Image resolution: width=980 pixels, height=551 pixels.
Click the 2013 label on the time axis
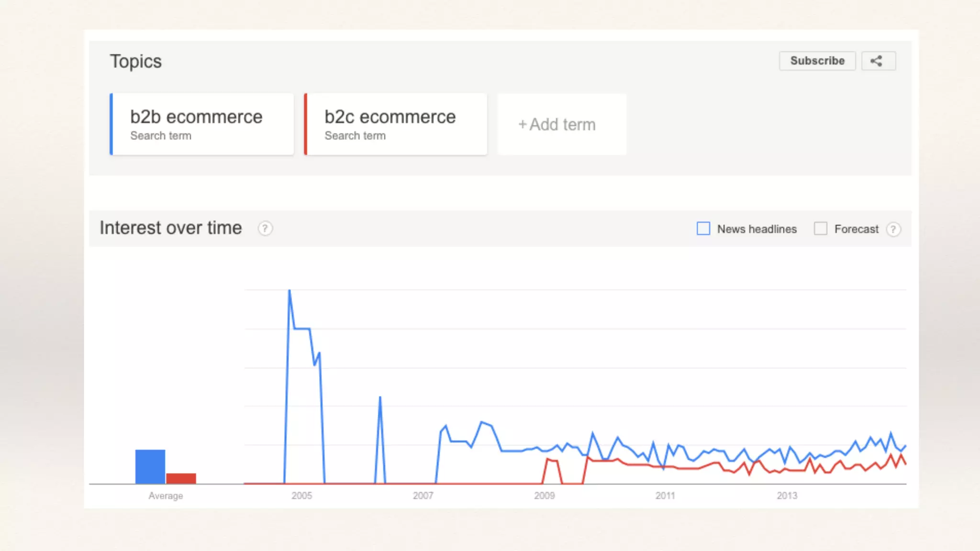point(787,496)
